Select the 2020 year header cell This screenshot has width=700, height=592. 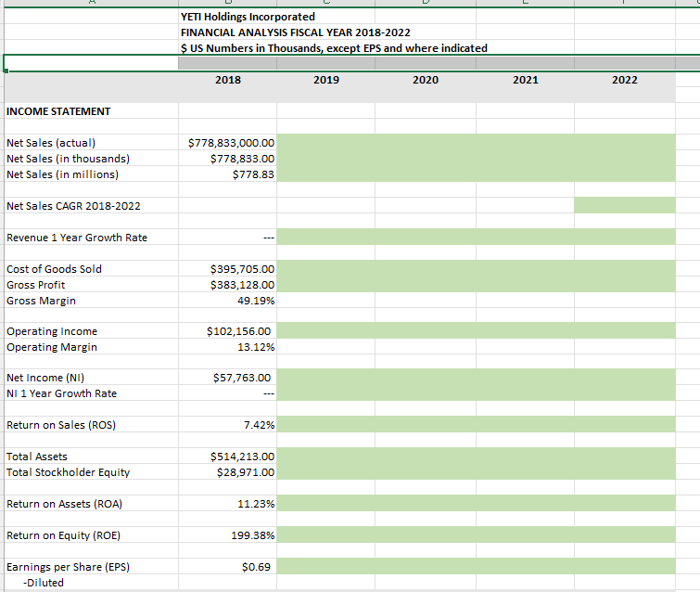426,81
